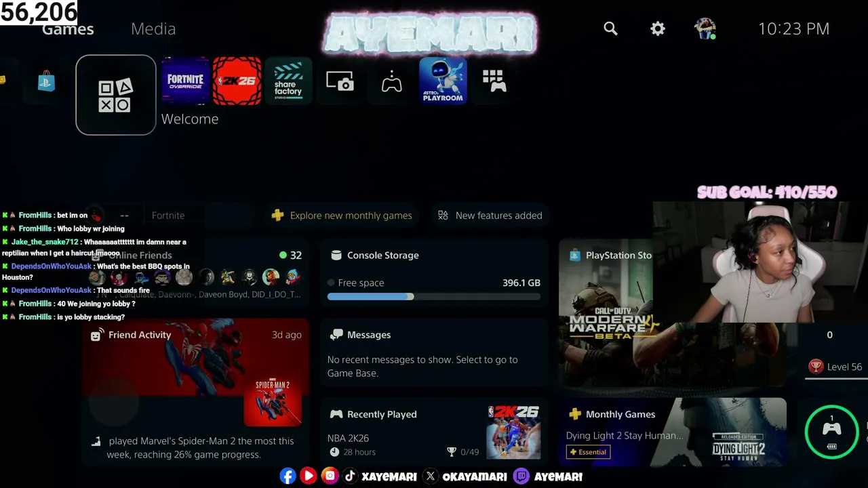Click the online friends count 32
This screenshot has height=488, width=868.
[296, 255]
